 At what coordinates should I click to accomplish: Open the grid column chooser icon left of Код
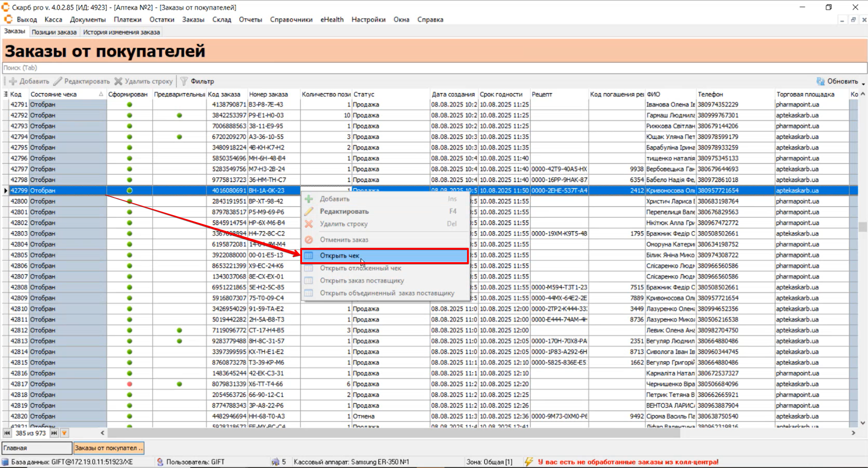coord(6,94)
